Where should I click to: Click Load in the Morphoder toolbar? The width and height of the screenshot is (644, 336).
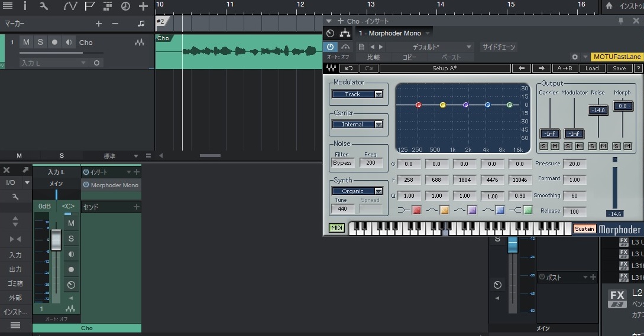[592, 68]
